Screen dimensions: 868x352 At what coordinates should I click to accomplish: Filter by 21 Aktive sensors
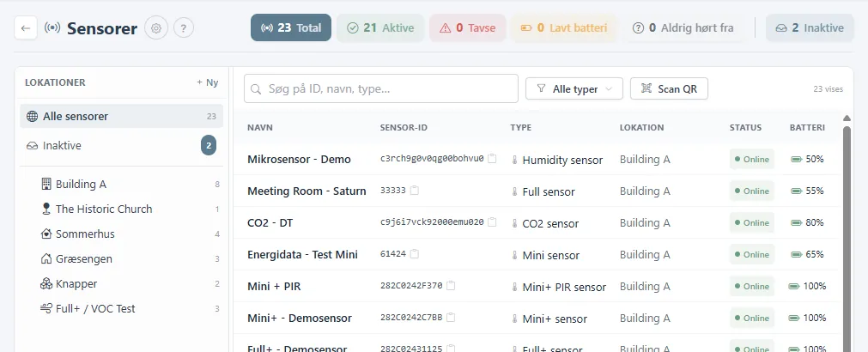[x=380, y=27]
